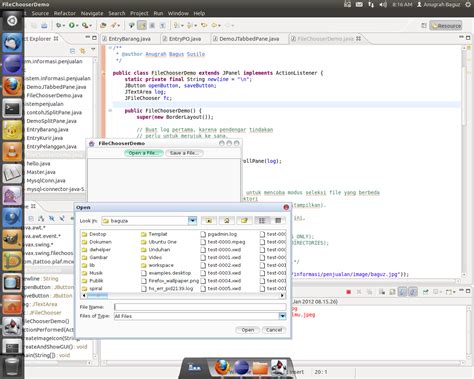Screen dimensions: 474x379
Task: Click the Open button in Open dialog
Action: click(248, 330)
